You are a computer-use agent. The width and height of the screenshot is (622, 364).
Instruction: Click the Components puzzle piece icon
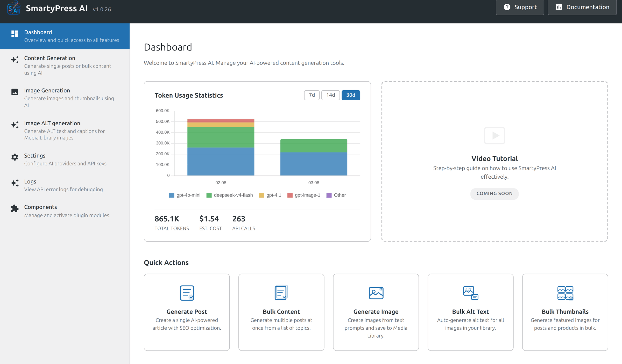(x=15, y=208)
